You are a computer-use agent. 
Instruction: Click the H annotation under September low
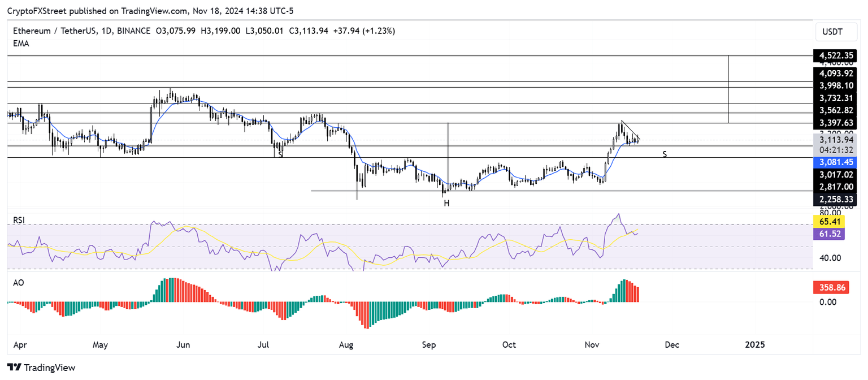[x=446, y=203]
